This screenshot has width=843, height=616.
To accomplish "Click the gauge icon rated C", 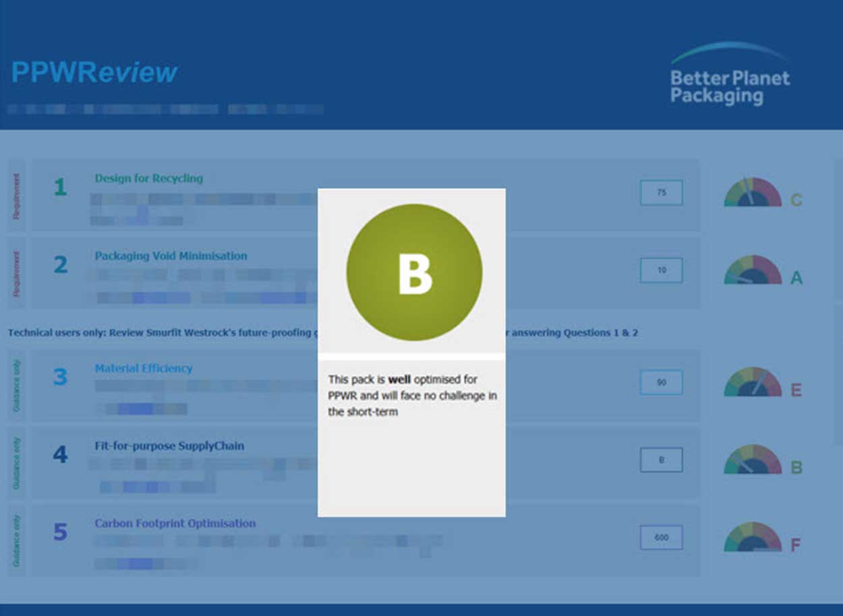I will 753,193.
